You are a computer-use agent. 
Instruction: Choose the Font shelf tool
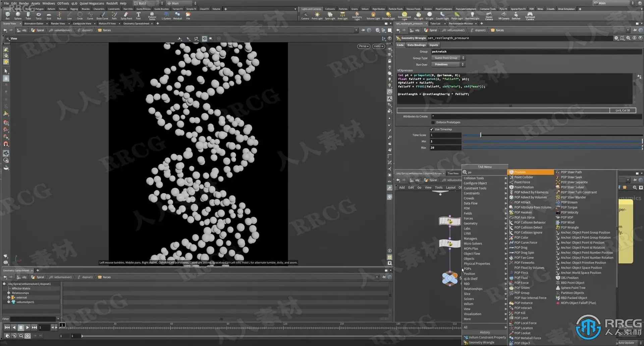point(138,16)
